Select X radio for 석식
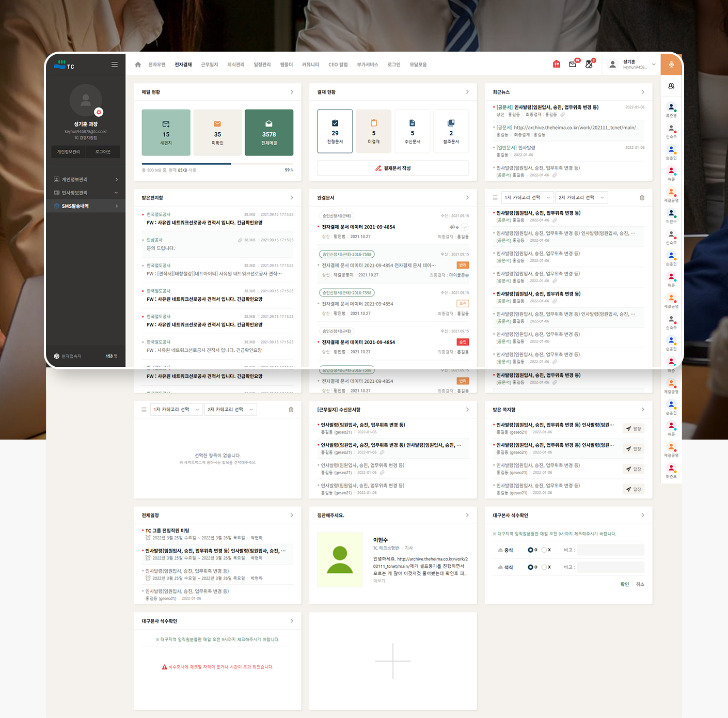 tap(544, 567)
